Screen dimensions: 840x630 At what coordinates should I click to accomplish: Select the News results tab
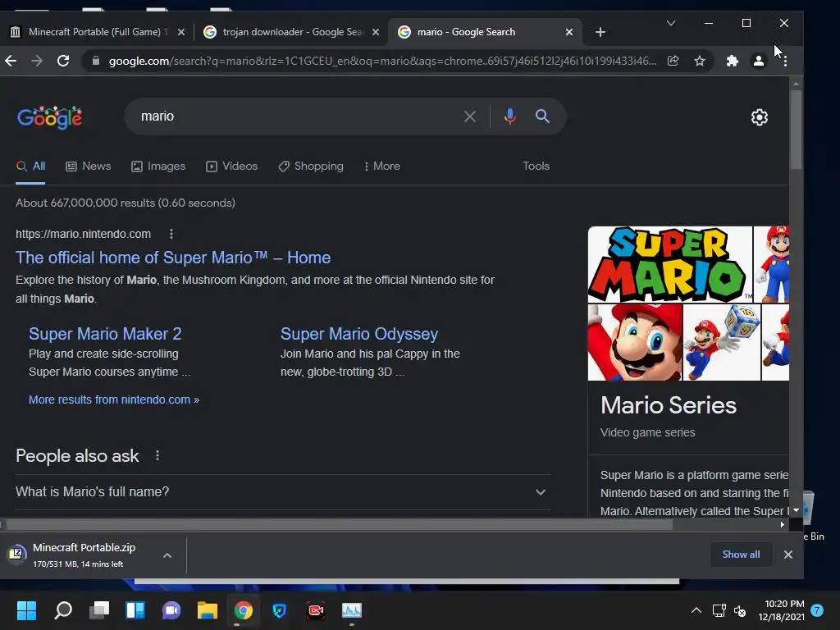(89, 166)
